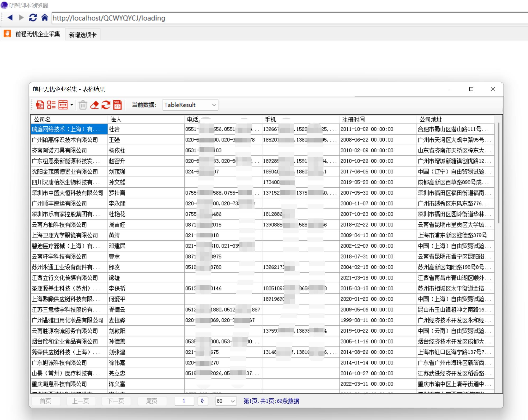The image size is (528, 420).
Task: Select the 广州顺丰速运有限公司 cell
Action: pyautogui.click(x=69, y=203)
